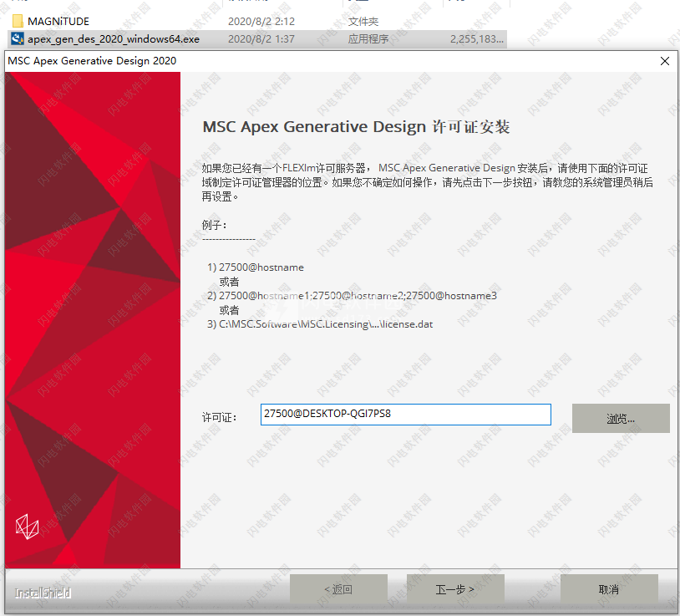This screenshot has height=616, width=680.
Task: Click the 应用程序 type cell
Action: pyautogui.click(x=368, y=39)
